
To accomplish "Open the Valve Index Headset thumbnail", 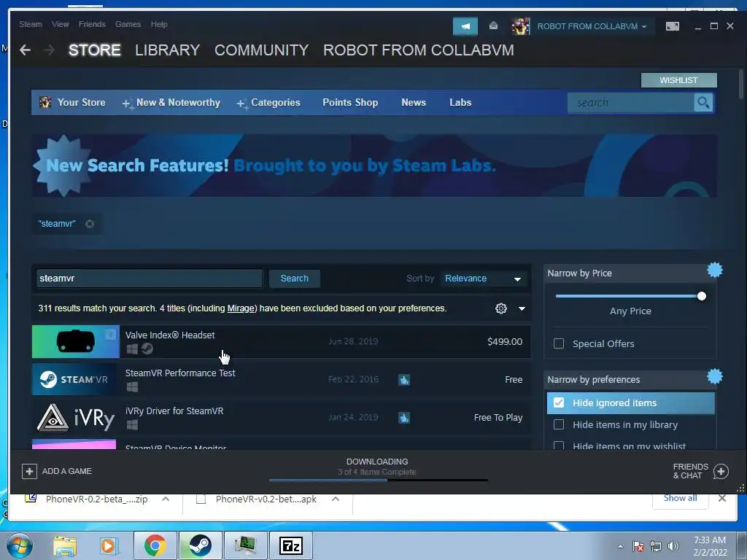I will [76, 341].
